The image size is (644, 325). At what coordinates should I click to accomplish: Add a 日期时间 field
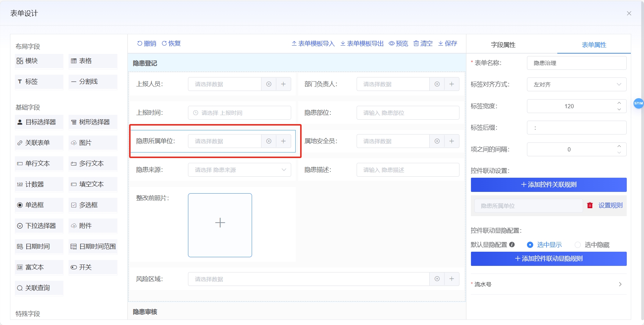pos(39,247)
